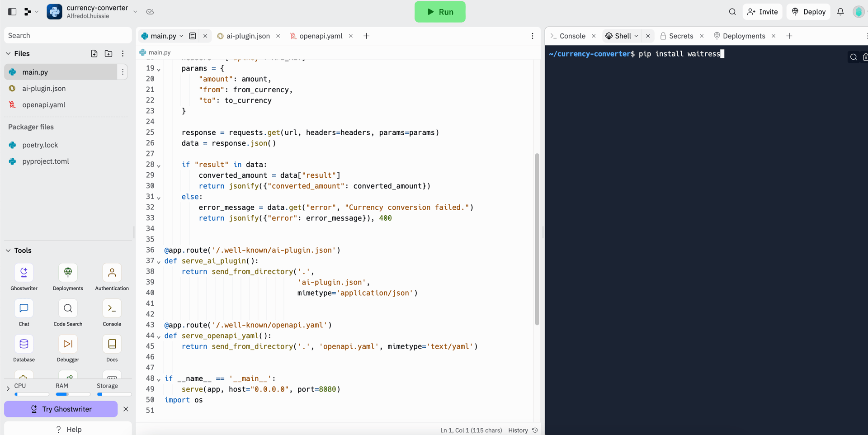Open the Docs tool
868x435 pixels.
112,349
